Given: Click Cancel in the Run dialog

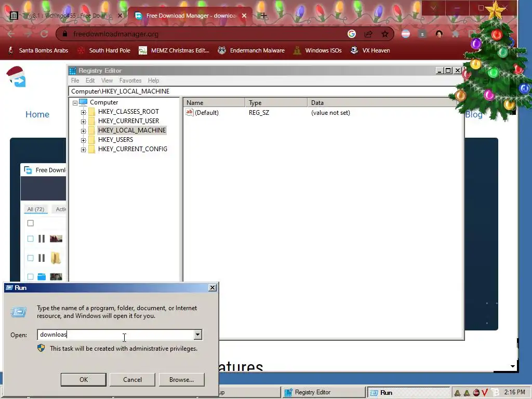Looking at the screenshot, I should [132, 380].
